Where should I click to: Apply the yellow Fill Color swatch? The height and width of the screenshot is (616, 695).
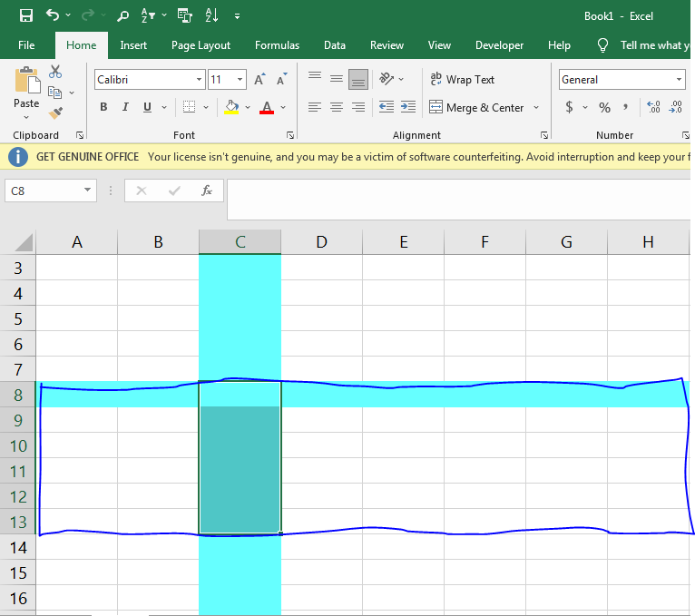[x=231, y=107]
